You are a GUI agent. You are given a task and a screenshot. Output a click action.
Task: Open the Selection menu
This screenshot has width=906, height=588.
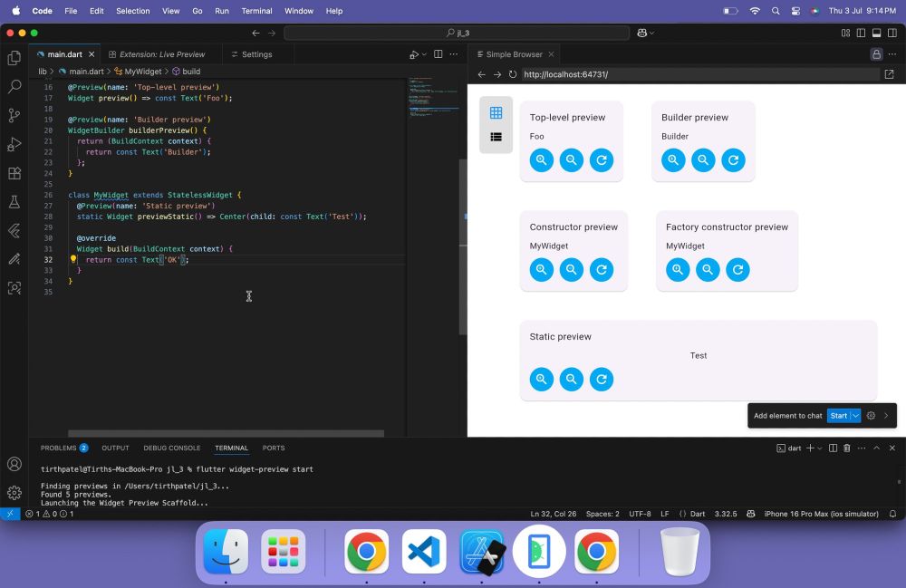[x=133, y=11]
